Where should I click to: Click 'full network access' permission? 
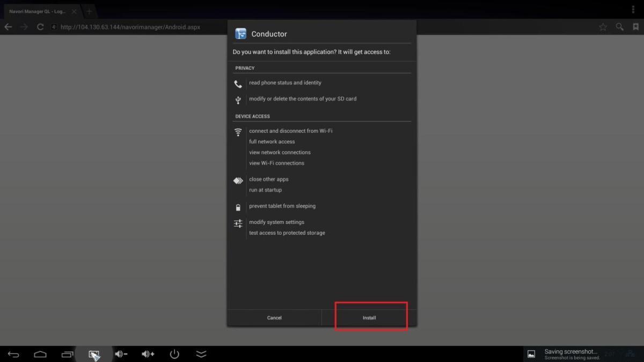(272, 142)
